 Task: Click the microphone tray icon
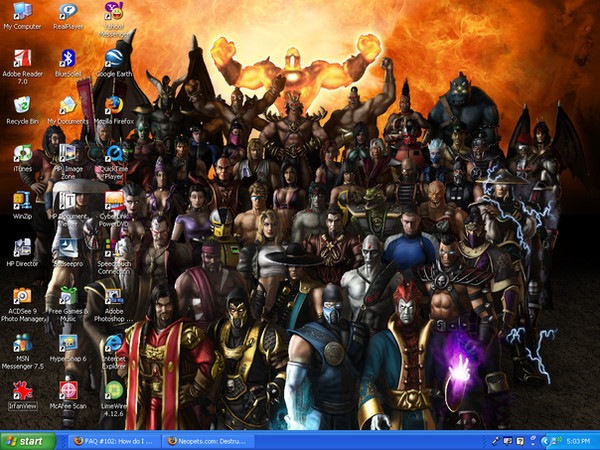pos(496,441)
